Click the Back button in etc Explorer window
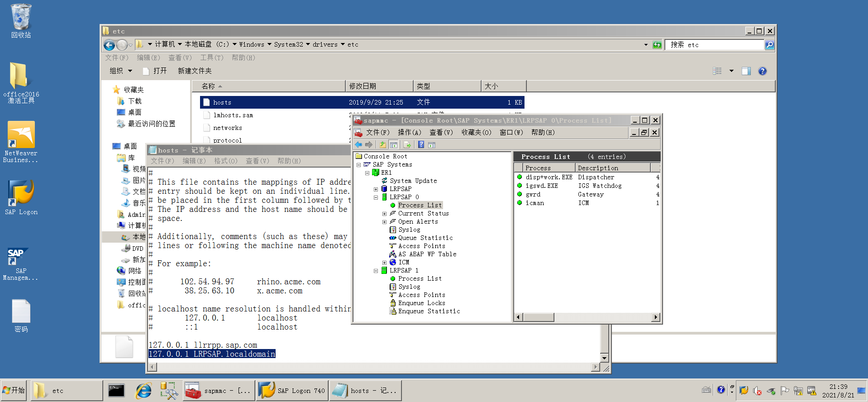The width and height of the screenshot is (868, 402). pos(109,45)
